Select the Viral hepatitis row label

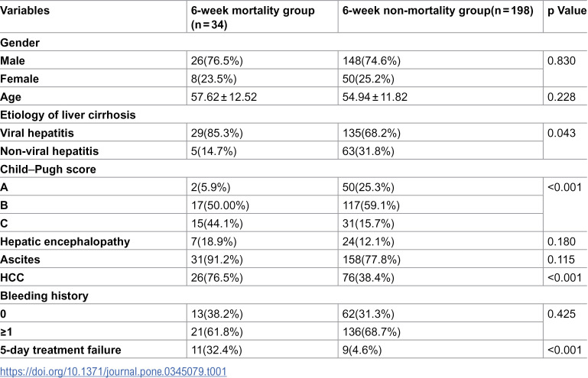(x=37, y=133)
